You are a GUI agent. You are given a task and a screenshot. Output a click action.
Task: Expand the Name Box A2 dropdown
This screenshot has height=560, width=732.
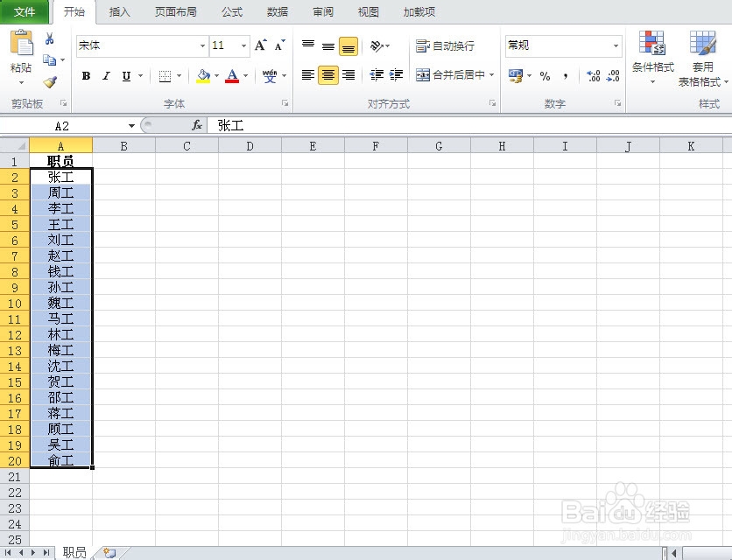click(131, 125)
